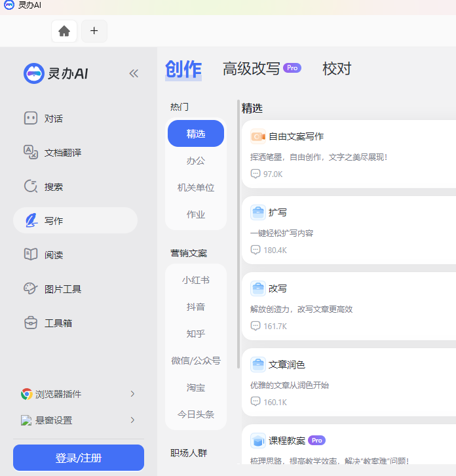
Task: Expand 浏览器插件 chevron arrow
Action: 132,394
